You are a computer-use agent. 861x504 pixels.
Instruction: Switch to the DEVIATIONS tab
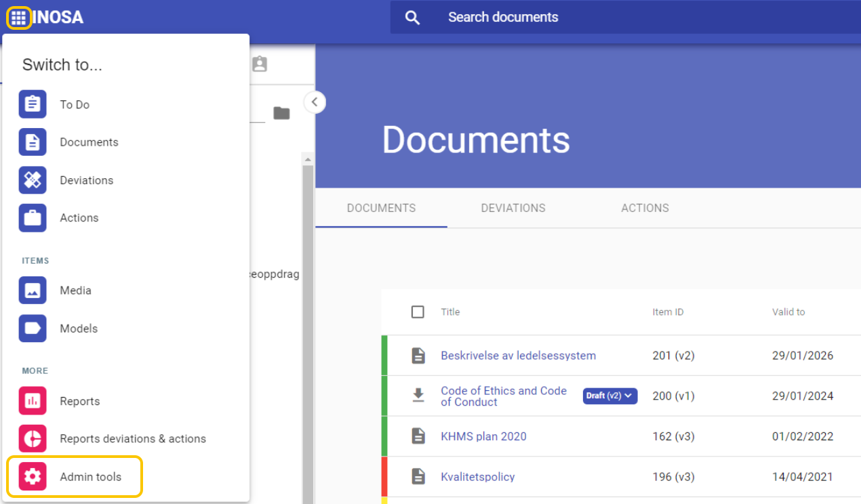(x=513, y=208)
